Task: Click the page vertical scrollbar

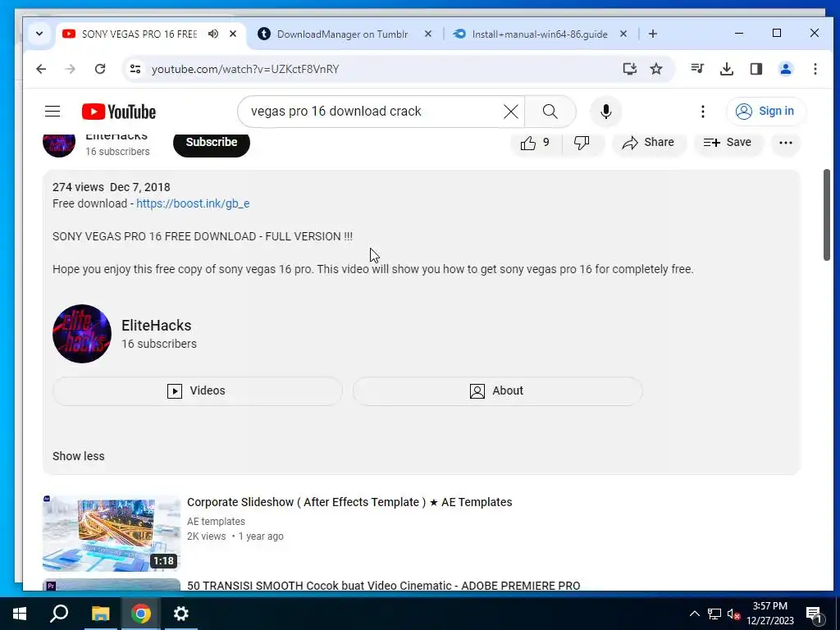Action: coord(827,215)
